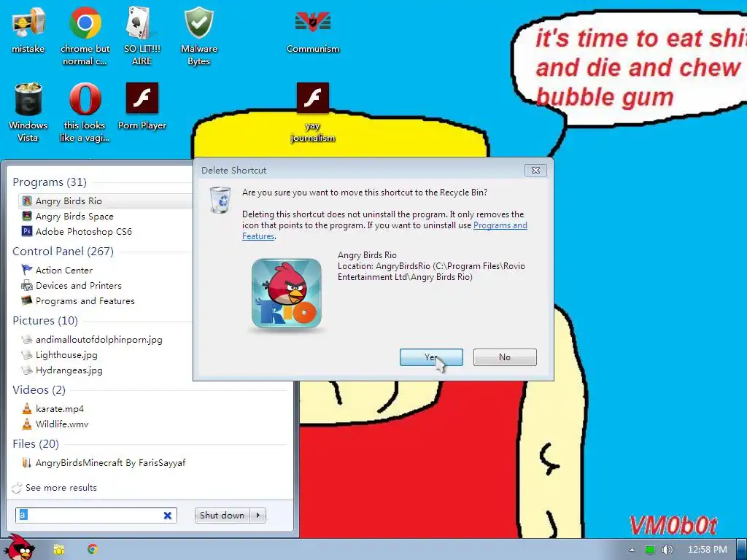Open the Windows Vista recycle bin icon
Screen dimensions: 747x560
point(28,112)
